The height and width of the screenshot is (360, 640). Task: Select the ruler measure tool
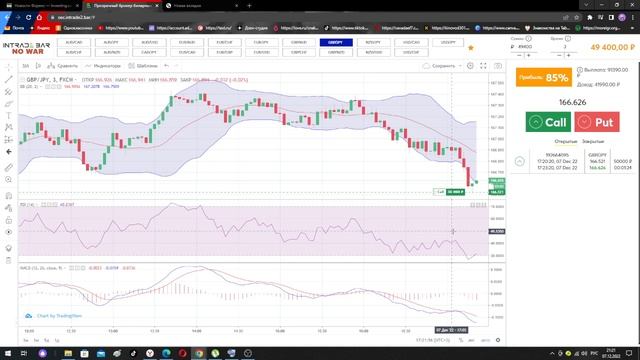click(x=9, y=167)
